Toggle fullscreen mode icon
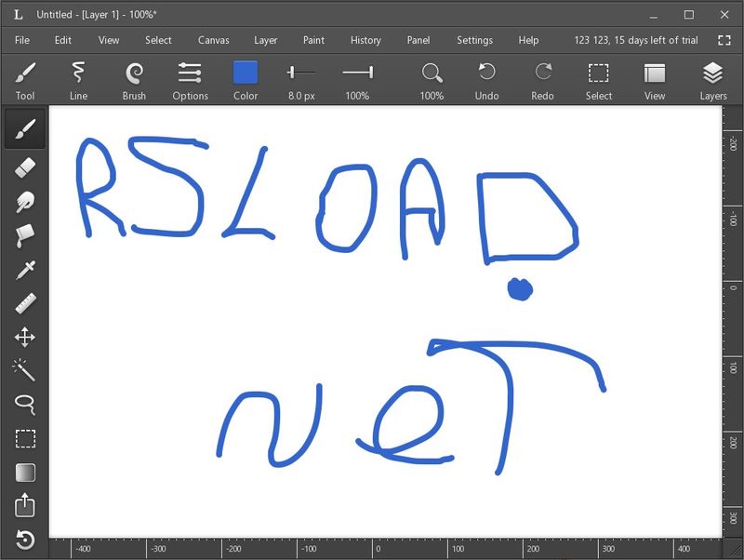Viewport: 744px width, 560px height. [724, 40]
